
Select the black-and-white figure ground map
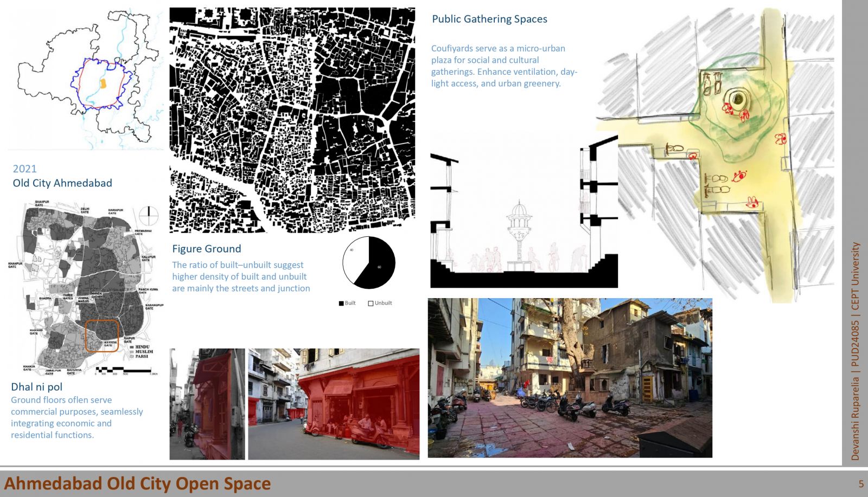coord(292,120)
